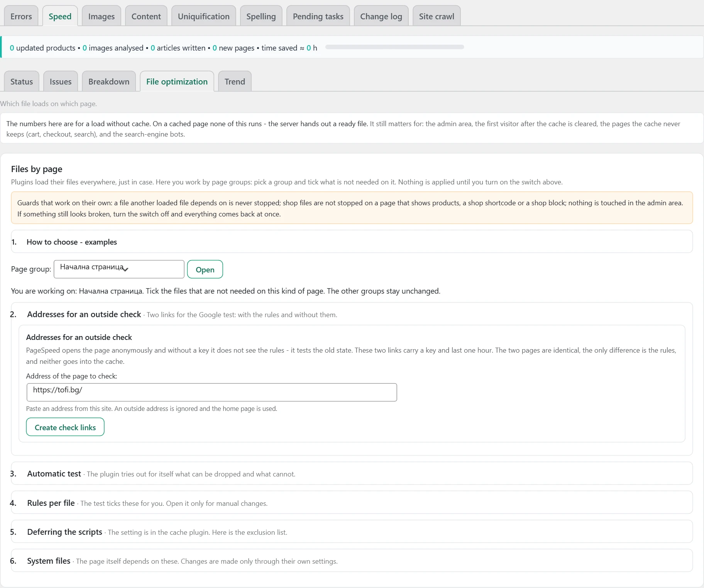The image size is (704, 588).
Task: Open the Uniquification tab
Action: [x=203, y=16]
